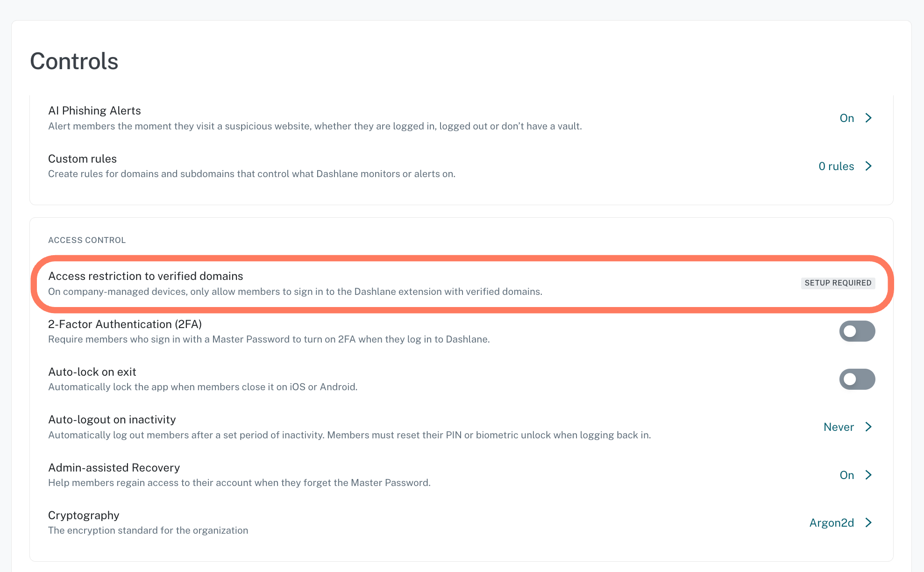Expand the Cryptography chevron arrow
924x572 pixels.
868,522
